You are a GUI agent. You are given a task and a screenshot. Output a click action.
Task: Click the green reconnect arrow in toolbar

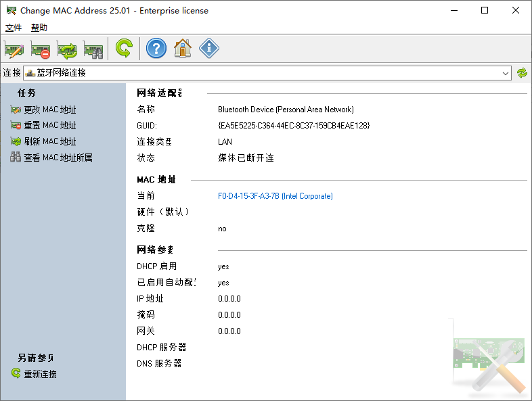124,49
